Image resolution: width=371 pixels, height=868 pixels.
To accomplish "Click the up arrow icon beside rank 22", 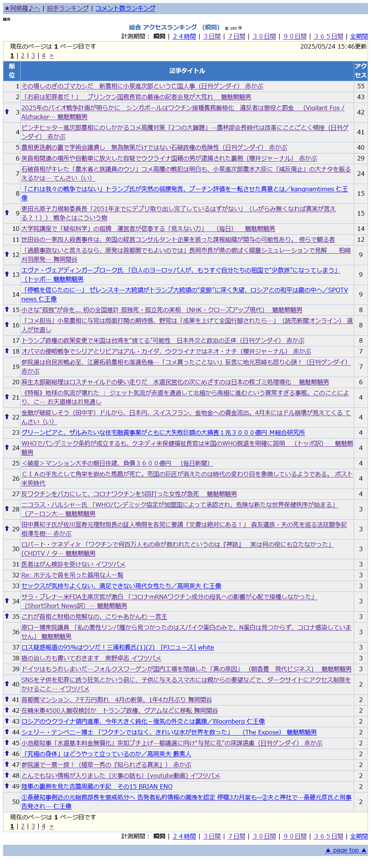I will tap(7, 416).
